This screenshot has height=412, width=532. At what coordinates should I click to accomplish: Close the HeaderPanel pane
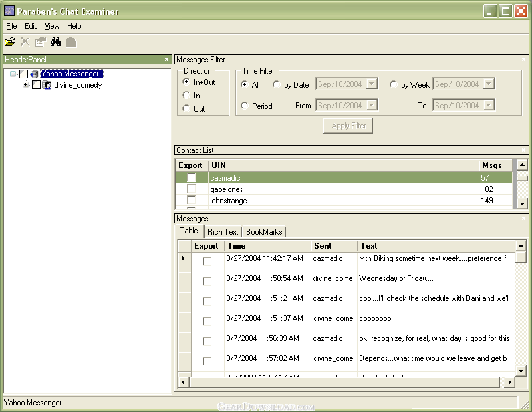click(x=166, y=59)
